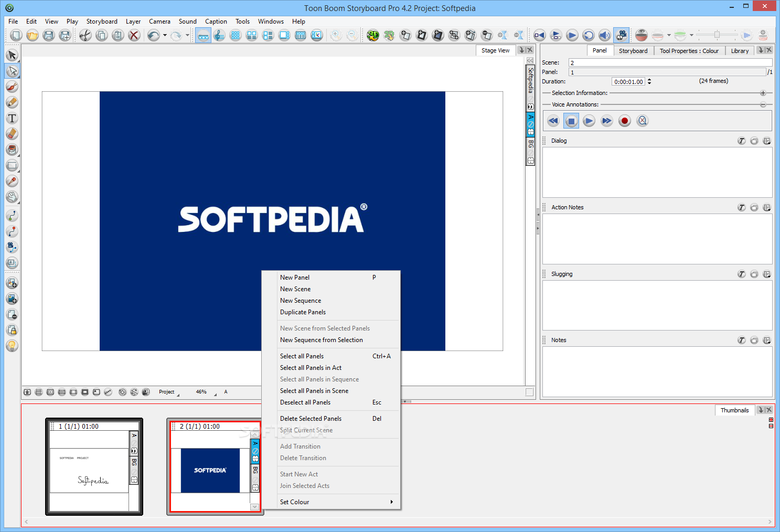Viewport: 780px width, 532px height.
Task: Click the New Panel toolbar icon
Action: click(x=405, y=35)
